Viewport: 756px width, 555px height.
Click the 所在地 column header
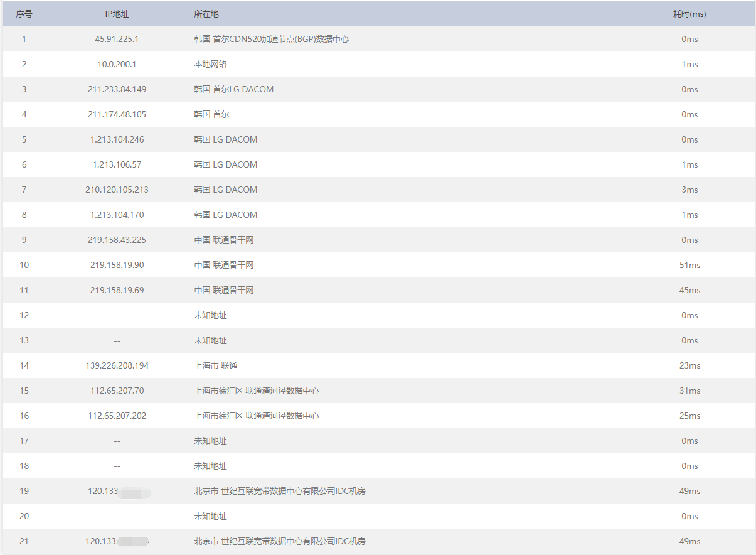coord(206,14)
